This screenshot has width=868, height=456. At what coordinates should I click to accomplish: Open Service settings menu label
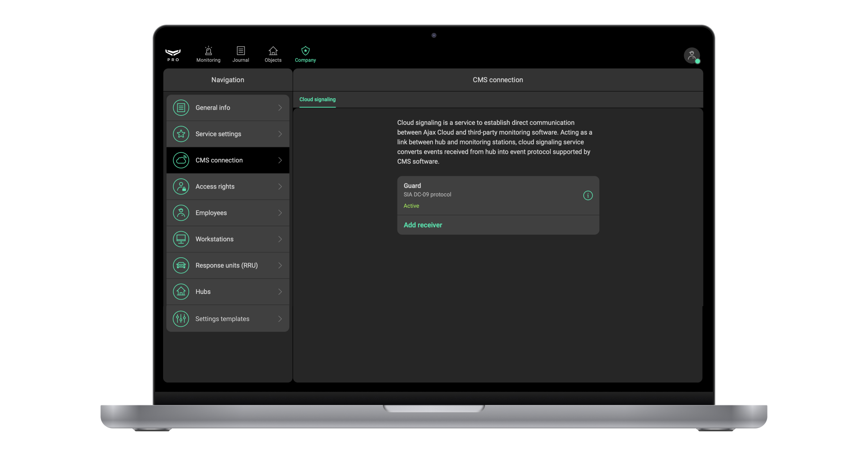[x=218, y=134]
